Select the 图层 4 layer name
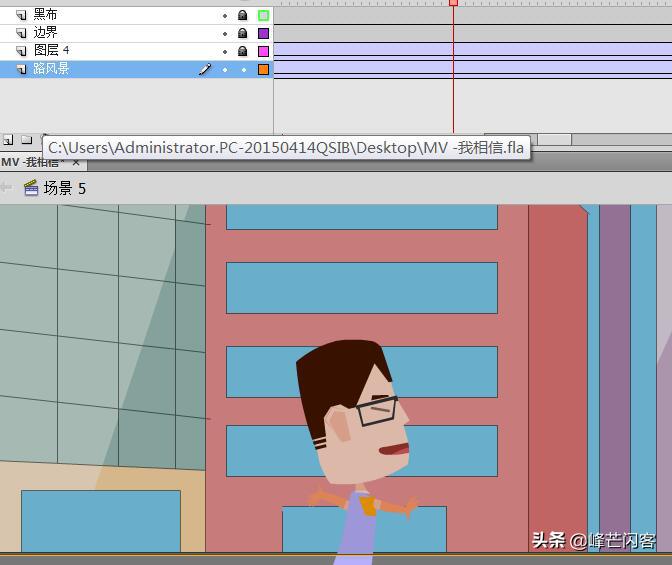 tap(51, 51)
